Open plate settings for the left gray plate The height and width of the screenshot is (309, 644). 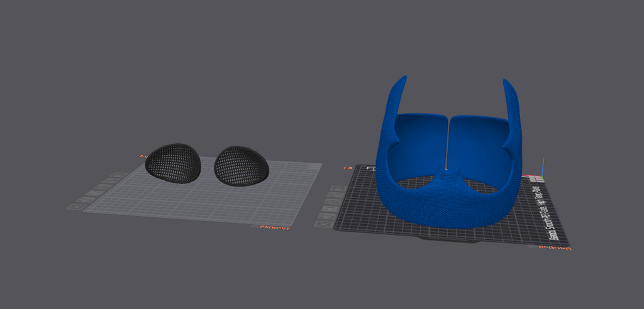point(111,181)
